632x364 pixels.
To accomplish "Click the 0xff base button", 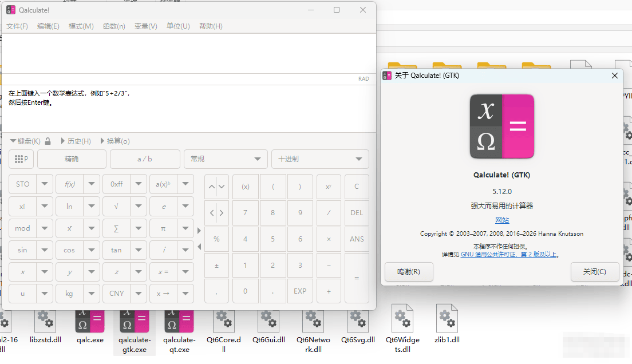I will [x=116, y=184].
